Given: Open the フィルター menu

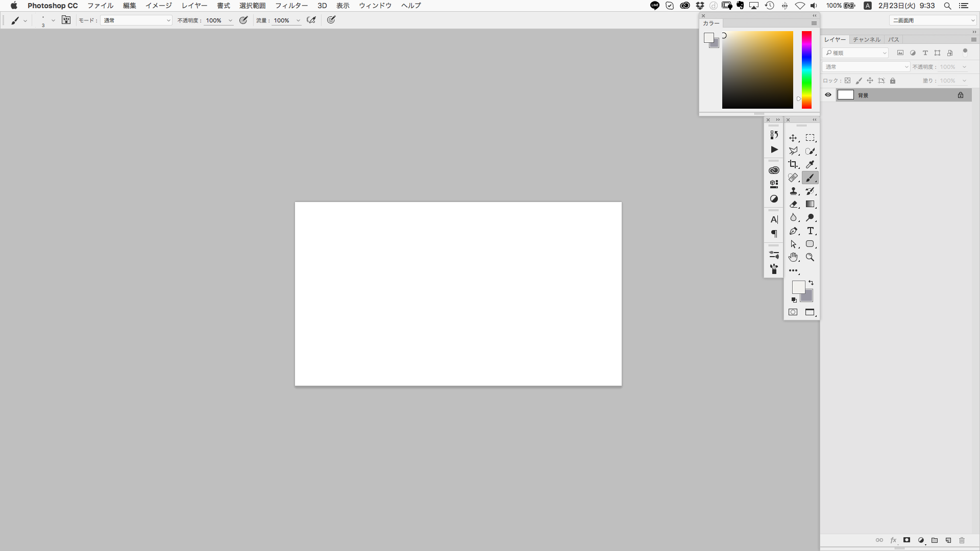Looking at the screenshot, I should point(291,6).
